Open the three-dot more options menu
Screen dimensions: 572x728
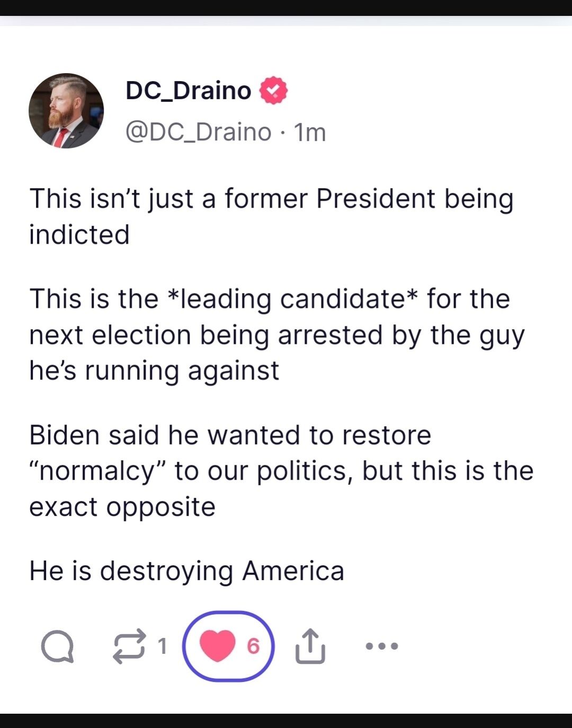[382, 646]
